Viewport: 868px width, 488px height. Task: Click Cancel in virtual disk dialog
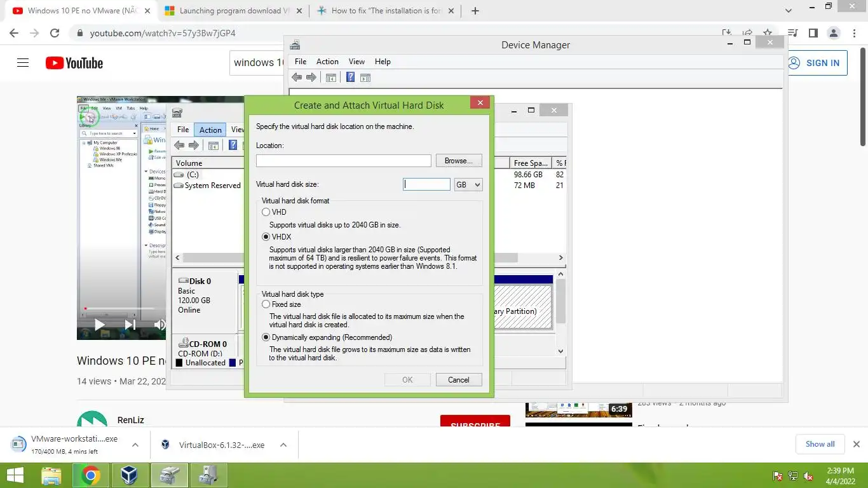click(459, 380)
